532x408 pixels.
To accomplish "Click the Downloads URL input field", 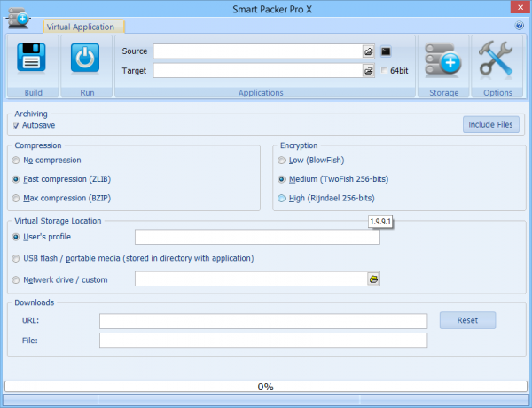I will click(263, 321).
